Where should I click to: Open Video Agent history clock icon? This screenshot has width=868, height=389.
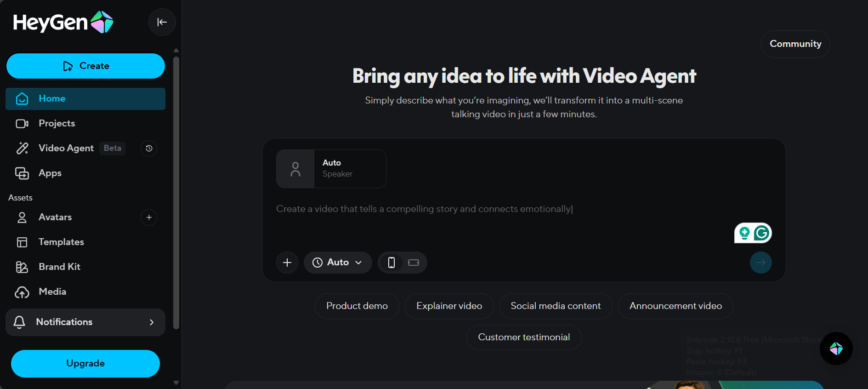click(149, 148)
